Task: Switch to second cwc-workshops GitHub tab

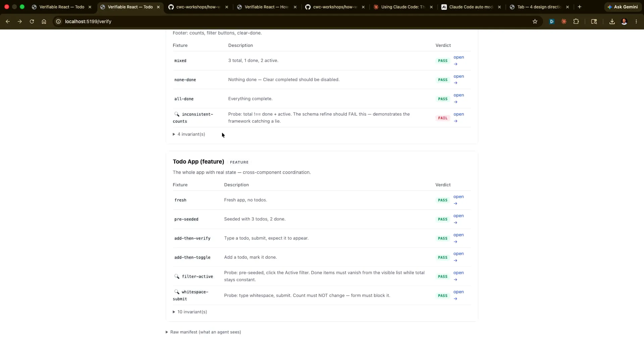Action: coord(335,7)
